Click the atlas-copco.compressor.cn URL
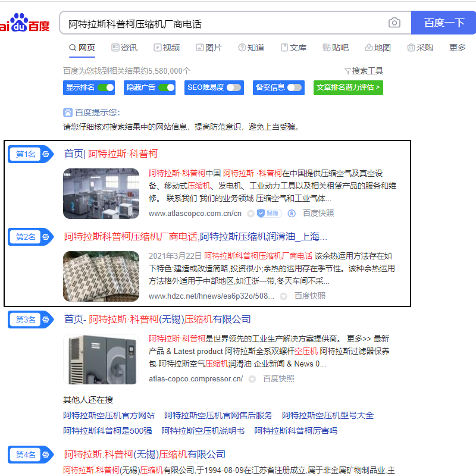The height and width of the screenshot is (476, 476). click(x=196, y=379)
